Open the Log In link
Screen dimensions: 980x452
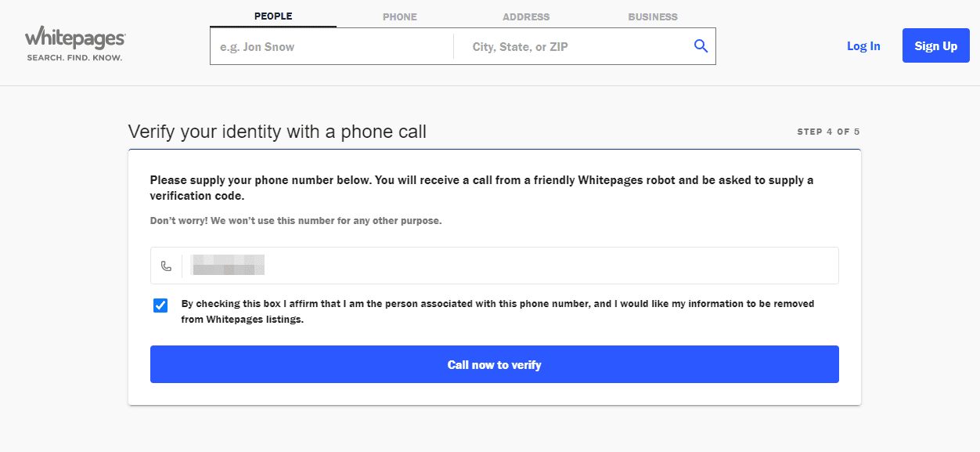click(x=863, y=46)
